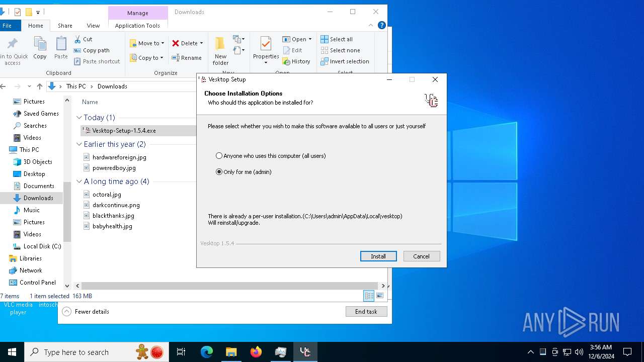Click the Install button in Vesktop Setup
The image size is (644, 362).
378,256
